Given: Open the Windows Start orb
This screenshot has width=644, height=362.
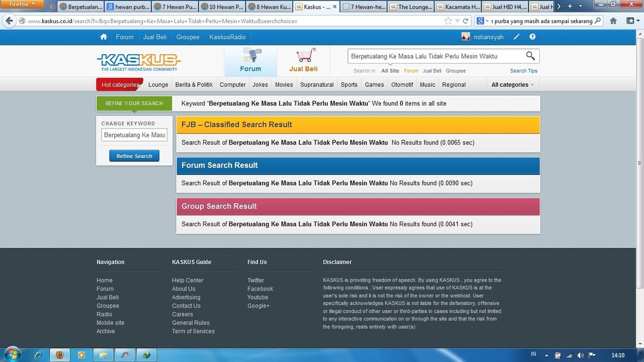Looking at the screenshot, I should click(12, 354).
